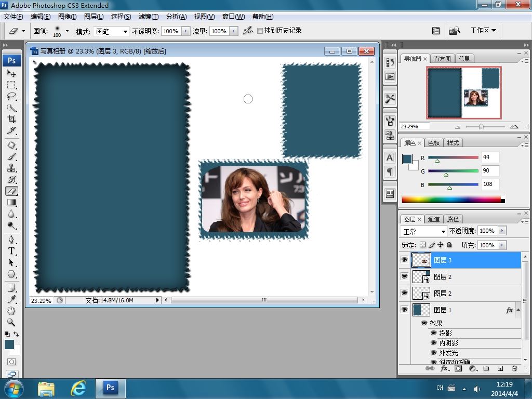Create new layer from Layers panel
This screenshot has width=532, height=399.
click(x=500, y=368)
